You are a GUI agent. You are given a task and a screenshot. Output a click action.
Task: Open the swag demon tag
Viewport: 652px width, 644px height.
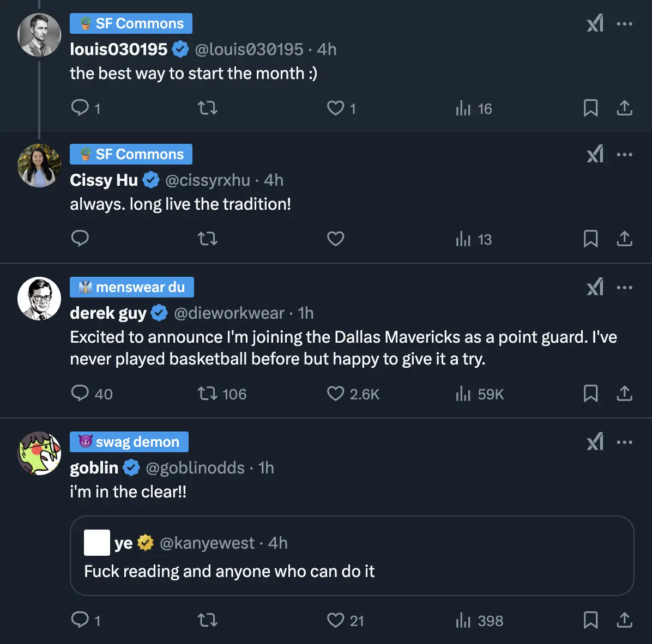click(129, 442)
